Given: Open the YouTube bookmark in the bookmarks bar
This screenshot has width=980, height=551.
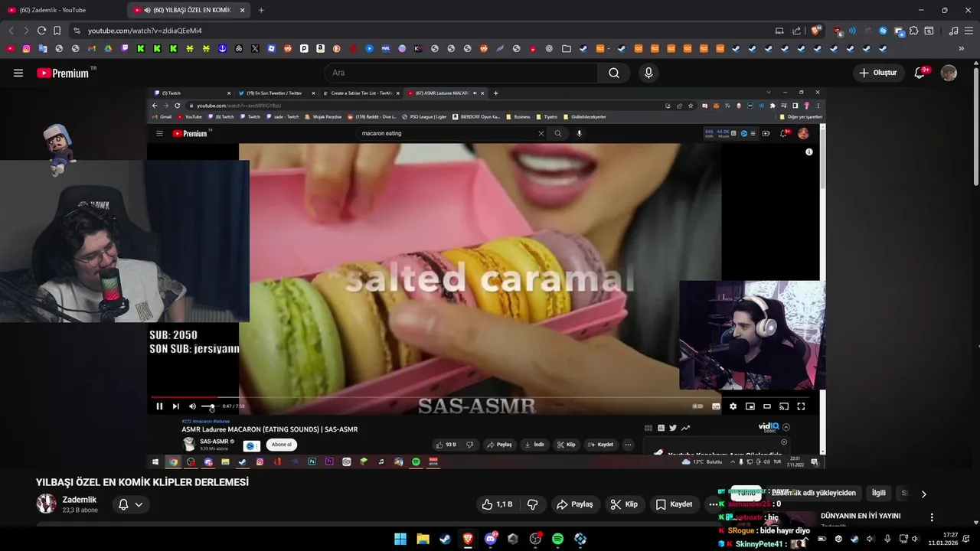Looking at the screenshot, I should (10, 48).
